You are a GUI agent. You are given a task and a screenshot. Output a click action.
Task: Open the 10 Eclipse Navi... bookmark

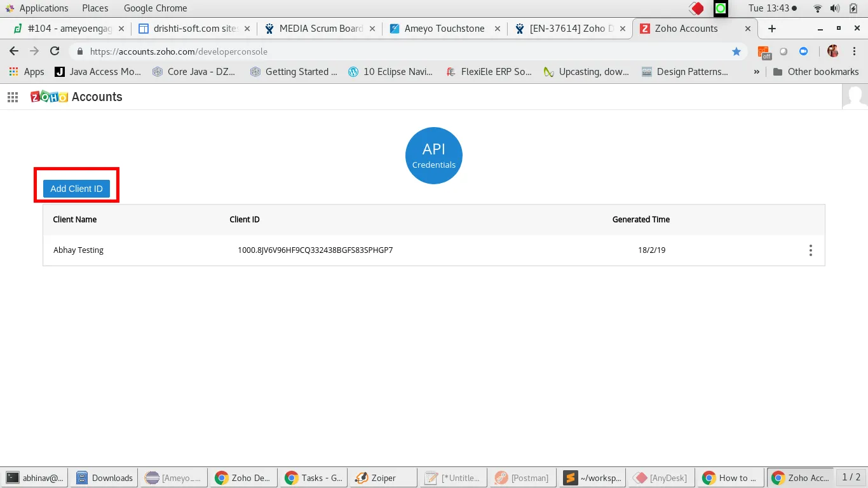coord(391,72)
